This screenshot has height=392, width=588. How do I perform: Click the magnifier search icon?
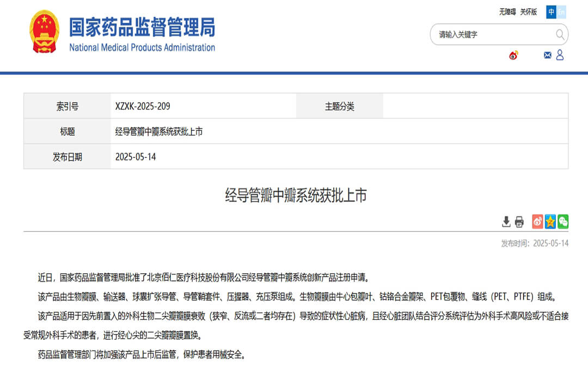(560, 34)
